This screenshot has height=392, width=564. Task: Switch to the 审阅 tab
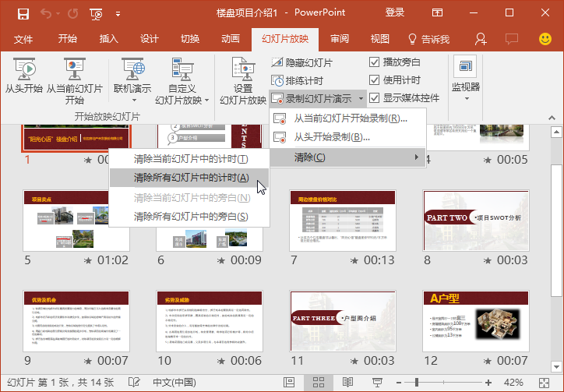point(340,39)
